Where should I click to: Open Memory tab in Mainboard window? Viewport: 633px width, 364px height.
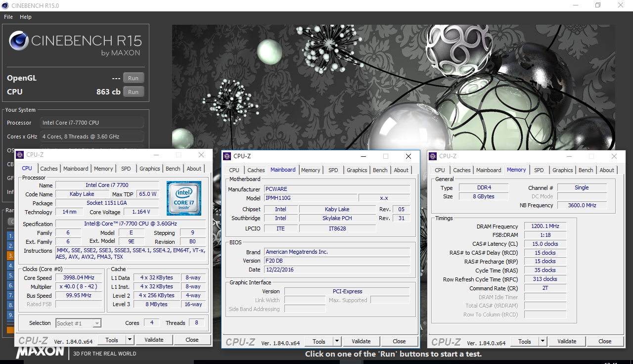point(311,170)
